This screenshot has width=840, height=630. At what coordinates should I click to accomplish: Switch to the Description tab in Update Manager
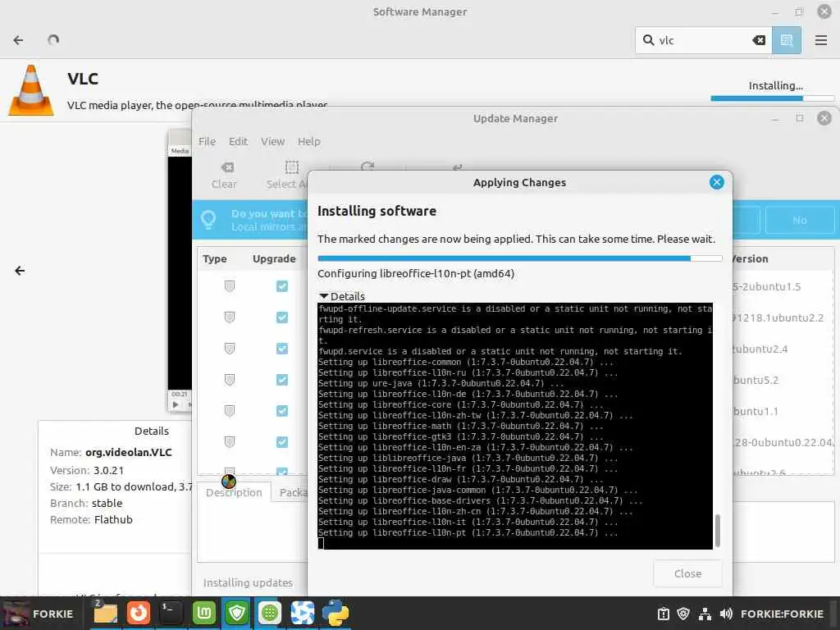tap(234, 492)
